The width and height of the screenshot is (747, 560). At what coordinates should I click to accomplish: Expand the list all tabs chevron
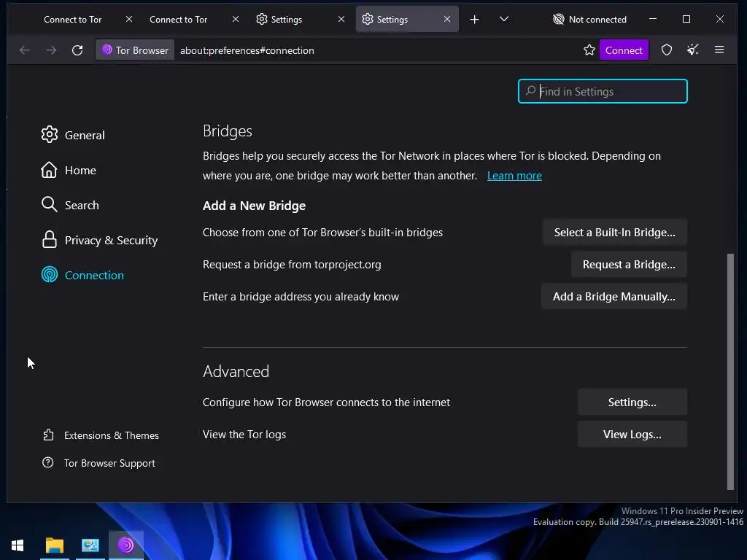point(504,19)
